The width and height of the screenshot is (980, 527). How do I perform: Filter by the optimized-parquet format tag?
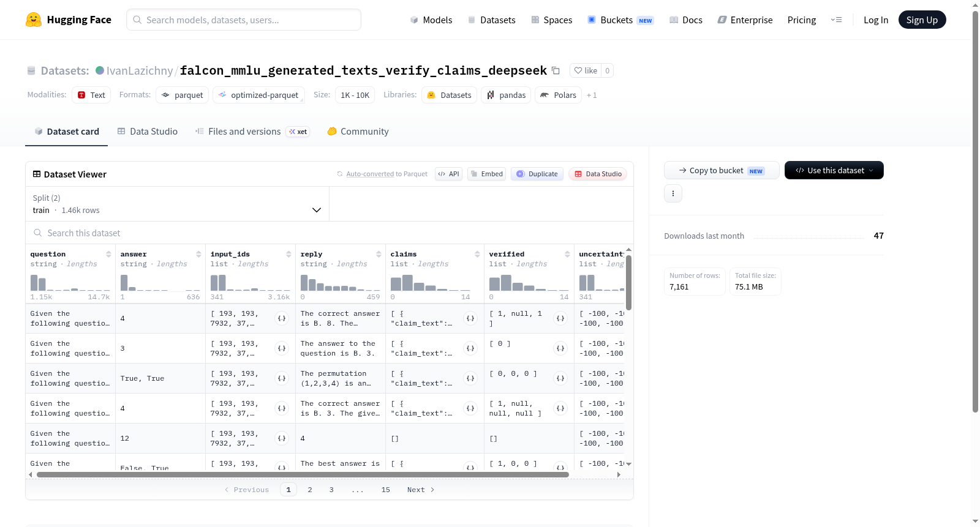[x=258, y=95]
